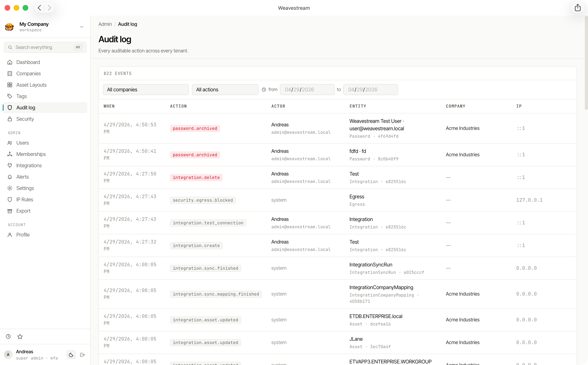The image size is (588, 365).
Task: Click the Search everything field
Action: pos(45,47)
